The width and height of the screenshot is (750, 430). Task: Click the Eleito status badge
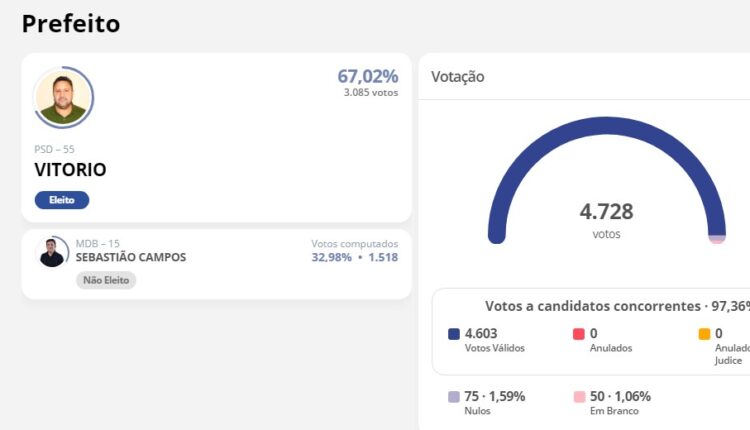(x=62, y=200)
